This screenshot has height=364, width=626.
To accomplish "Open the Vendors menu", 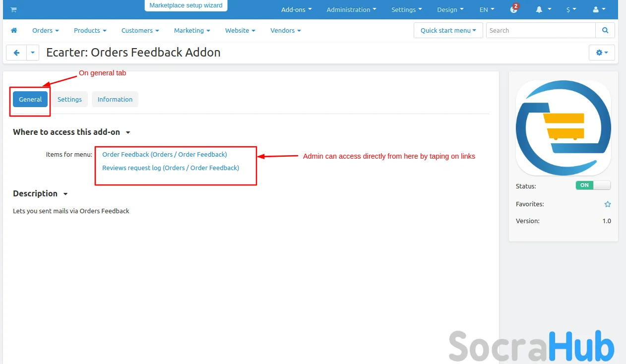I will (286, 30).
